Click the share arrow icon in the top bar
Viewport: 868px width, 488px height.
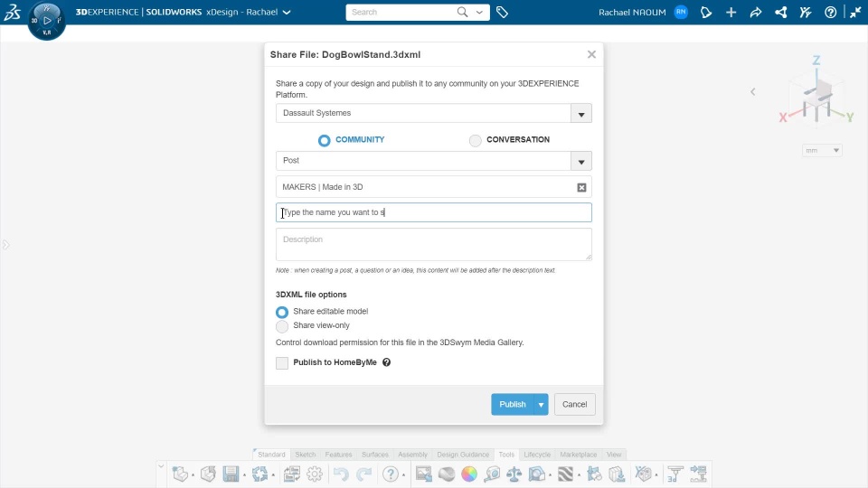pyautogui.click(x=756, y=12)
